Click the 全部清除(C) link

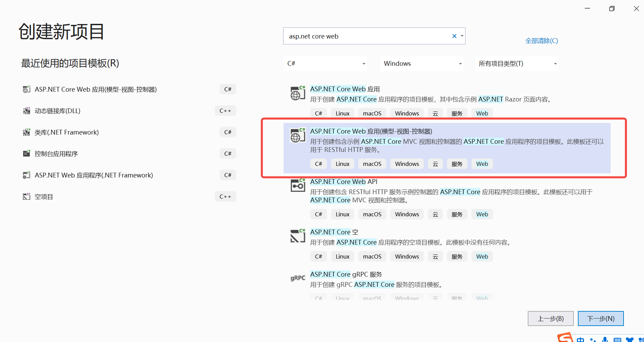[542, 41]
